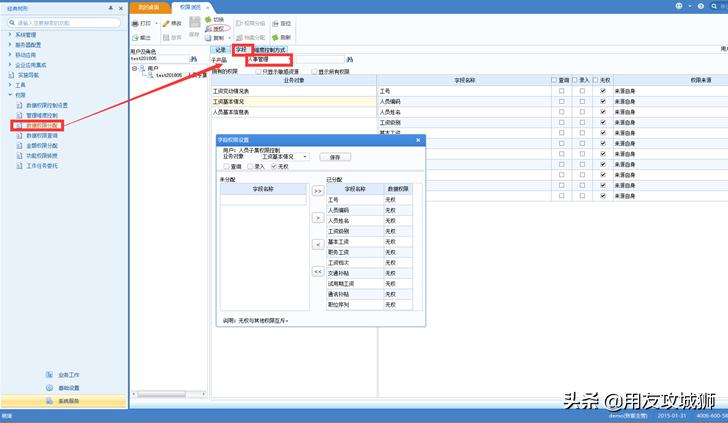Open 功能权限转授 in the sidebar tree
728x423 pixels.
point(42,156)
